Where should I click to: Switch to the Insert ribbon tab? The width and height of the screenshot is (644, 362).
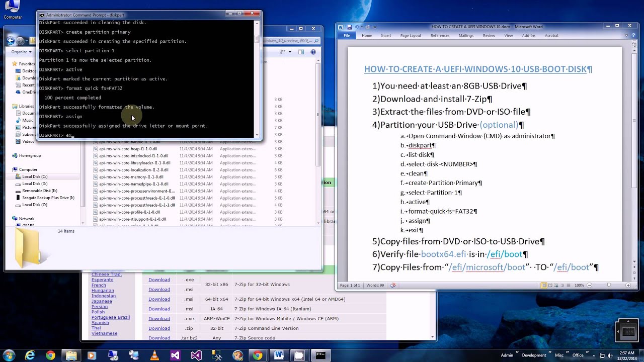pyautogui.click(x=386, y=36)
